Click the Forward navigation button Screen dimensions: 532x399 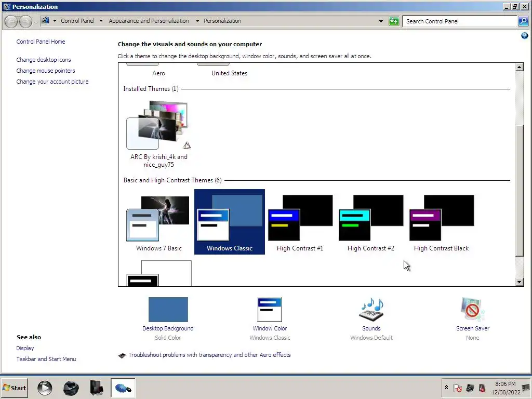(x=26, y=21)
